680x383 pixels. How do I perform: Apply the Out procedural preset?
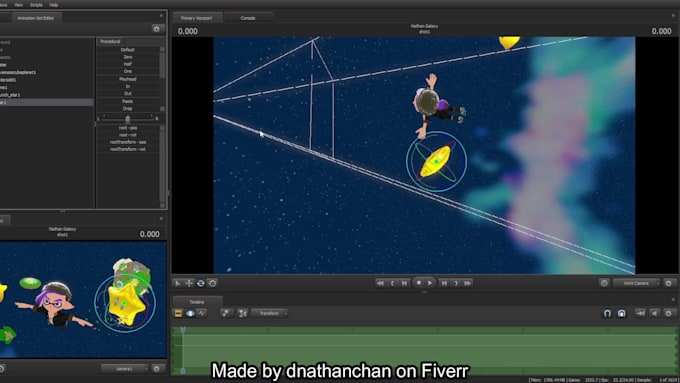coord(128,93)
